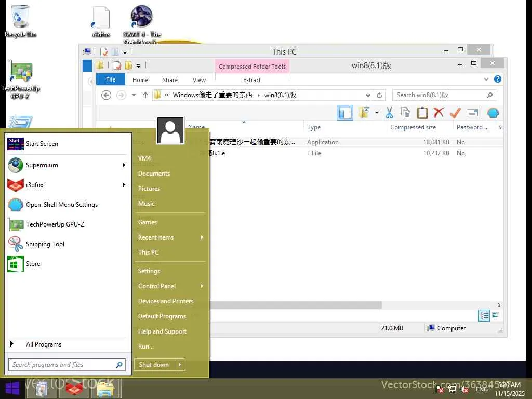Image resolution: width=532 pixels, height=399 pixels.
Task: Sort by the Type column header
Action: [345, 127]
